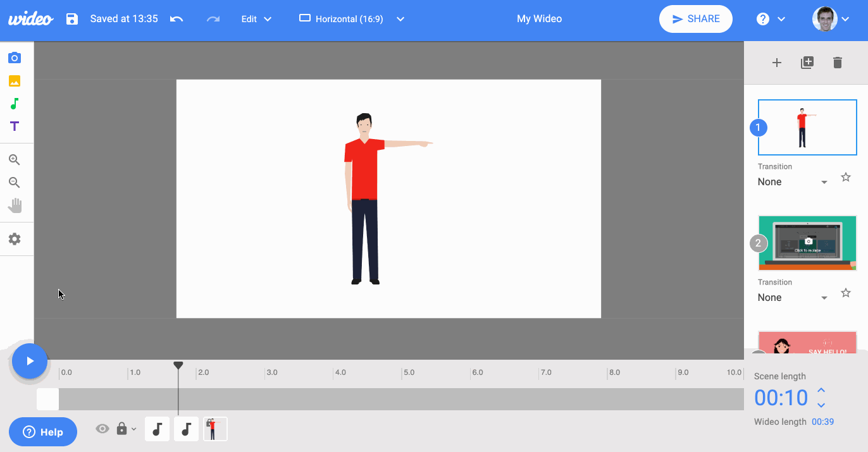Open scene 1 Transition dropdown
This screenshot has height=452, width=868.
(793, 182)
